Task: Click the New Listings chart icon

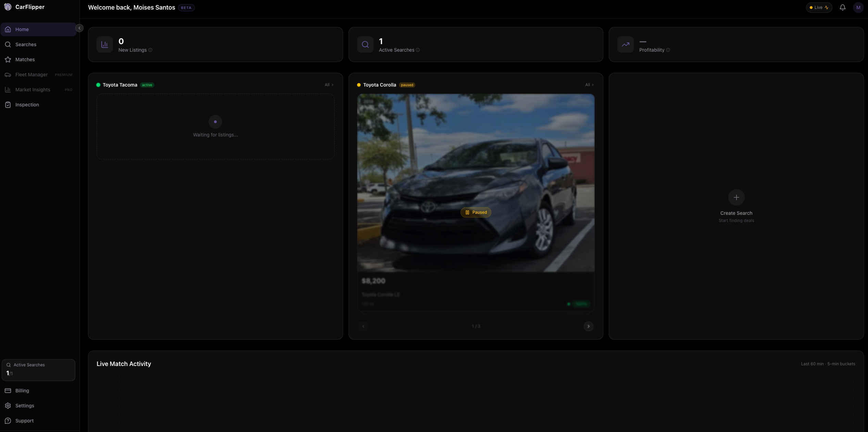Action: (x=105, y=44)
